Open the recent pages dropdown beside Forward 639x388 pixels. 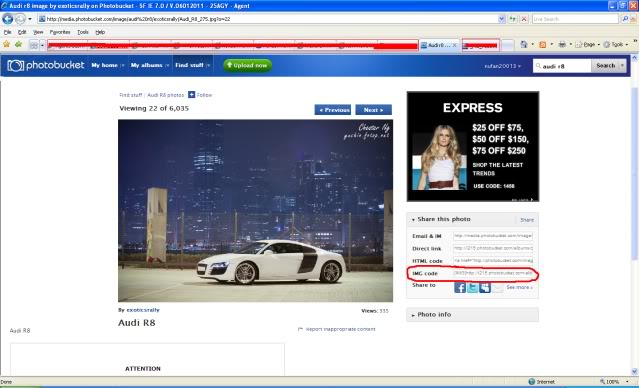coord(30,19)
